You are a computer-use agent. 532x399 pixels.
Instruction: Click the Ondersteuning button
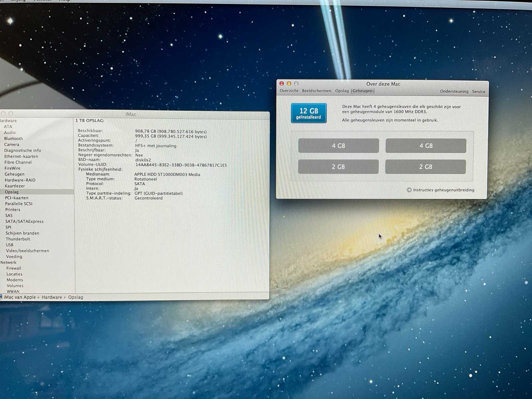(454, 91)
